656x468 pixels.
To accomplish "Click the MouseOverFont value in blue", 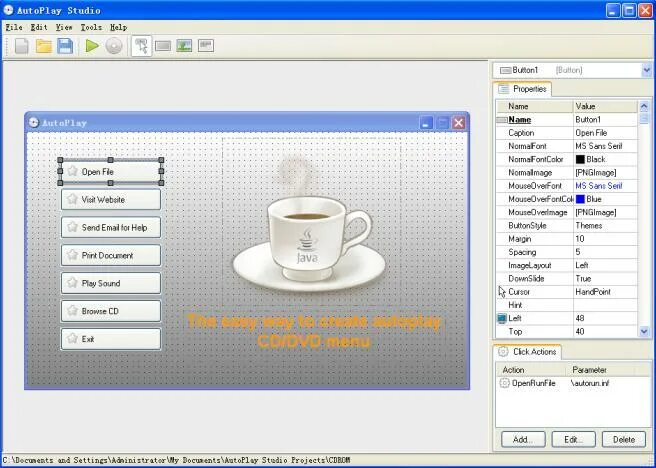I will pyautogui.click(x=605, y=186).
